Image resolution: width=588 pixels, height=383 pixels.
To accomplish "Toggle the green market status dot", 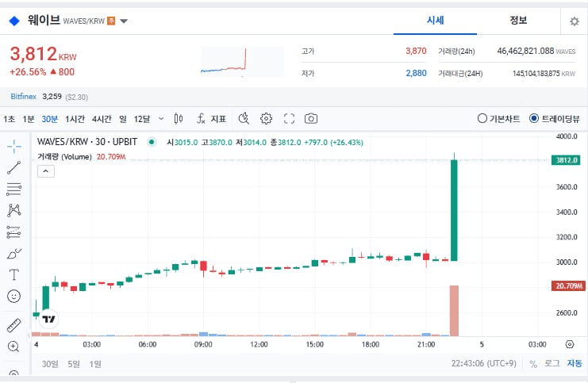I will click(152, 142).
